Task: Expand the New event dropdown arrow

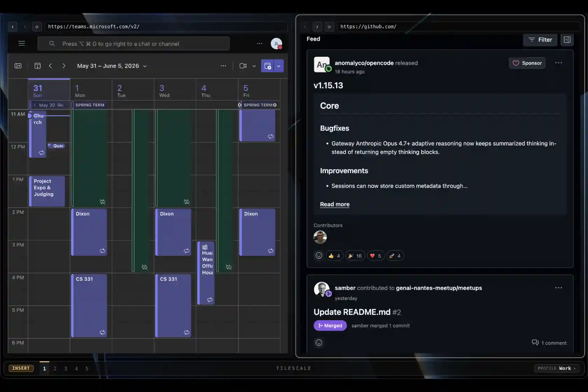Action: 279,66
